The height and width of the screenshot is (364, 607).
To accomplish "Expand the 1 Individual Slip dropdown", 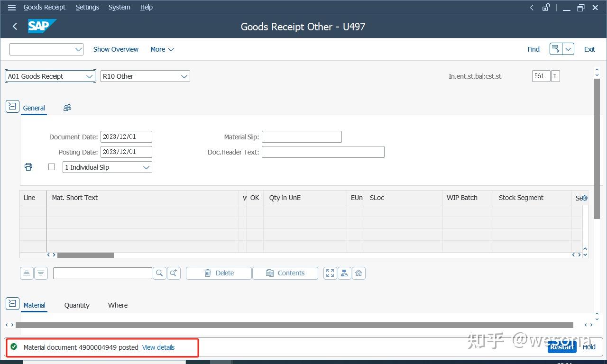I will point(146,167).
